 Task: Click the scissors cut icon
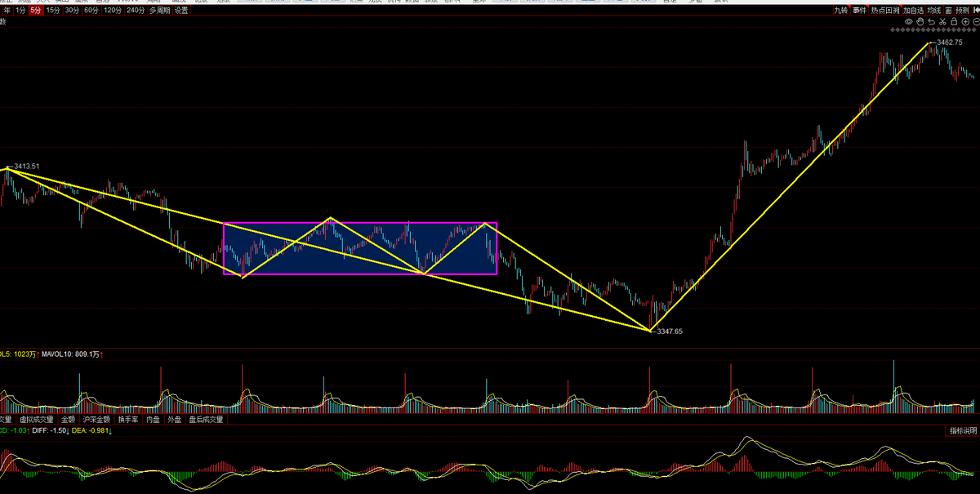(942, 21)
